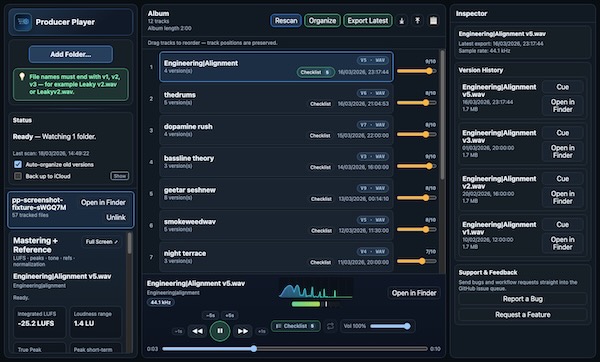Image resolution: width=600 pixels, height=362 pixels.
Task: Select the dopamine rush track
Action: tap(276, 130)
